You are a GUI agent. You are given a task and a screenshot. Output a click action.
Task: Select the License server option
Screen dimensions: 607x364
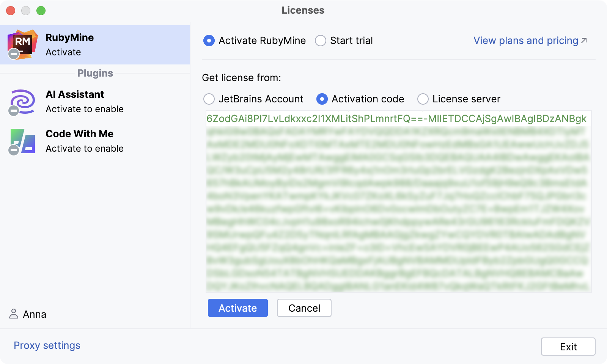tap(423, 99)
